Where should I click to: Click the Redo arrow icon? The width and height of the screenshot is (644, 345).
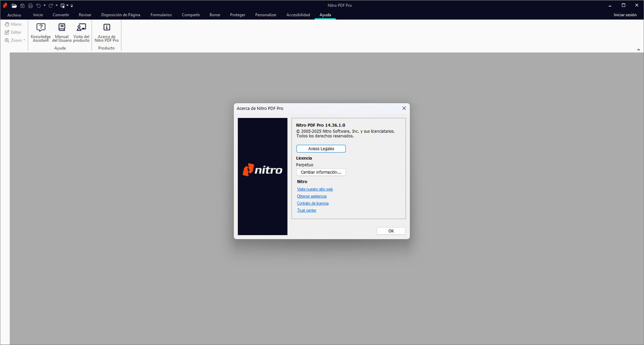pos(50,6)
